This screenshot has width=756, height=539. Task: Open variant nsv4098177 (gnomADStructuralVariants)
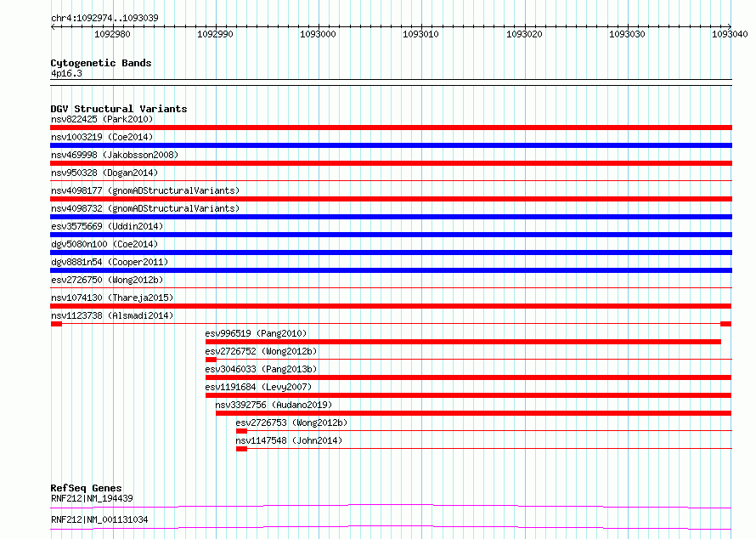pos(145,190)
